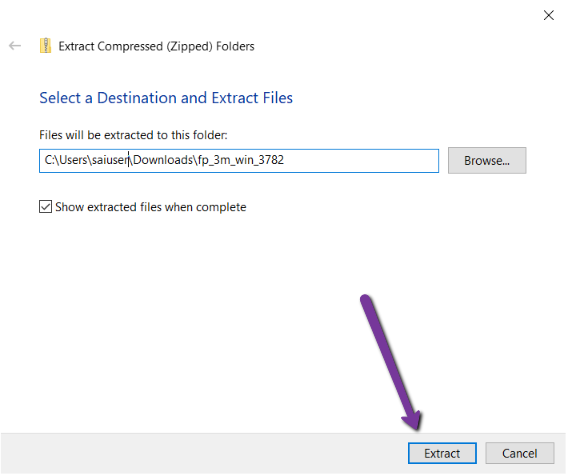Place cursor after fp_3m_win_3782 in path
This screenshot has width=566, height=474.
click(x=285, y=160)
